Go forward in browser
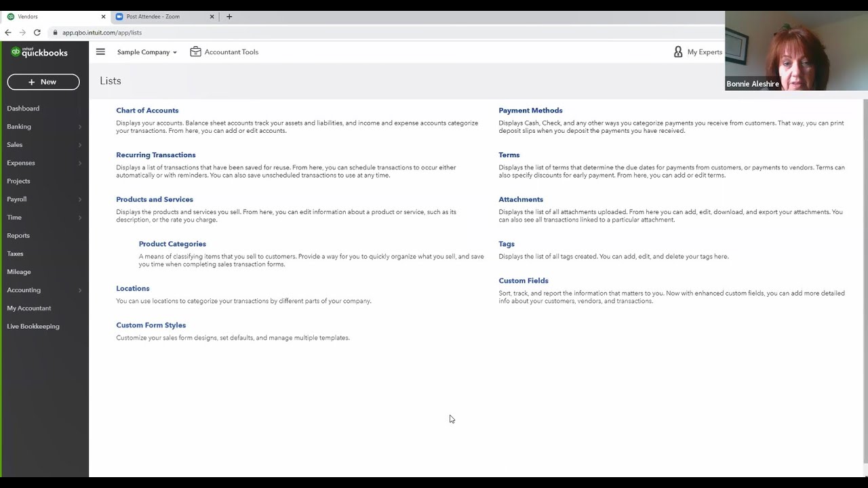 click(22, 33)
